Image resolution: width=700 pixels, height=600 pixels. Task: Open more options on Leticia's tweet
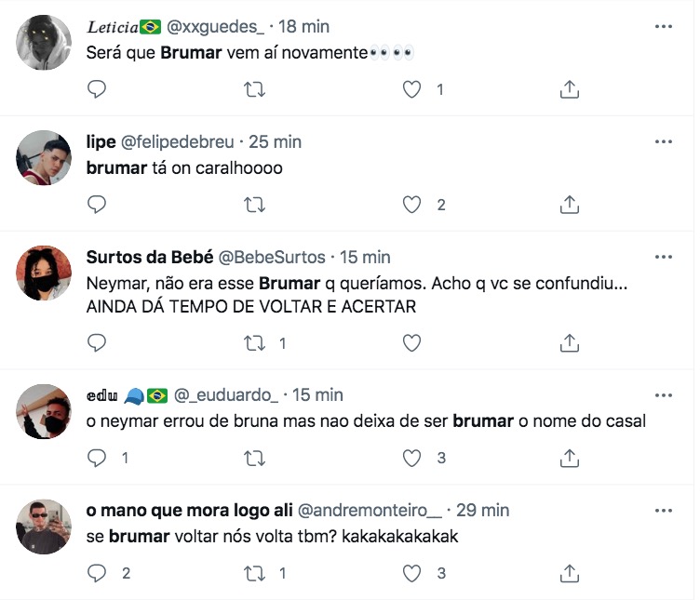663,27
